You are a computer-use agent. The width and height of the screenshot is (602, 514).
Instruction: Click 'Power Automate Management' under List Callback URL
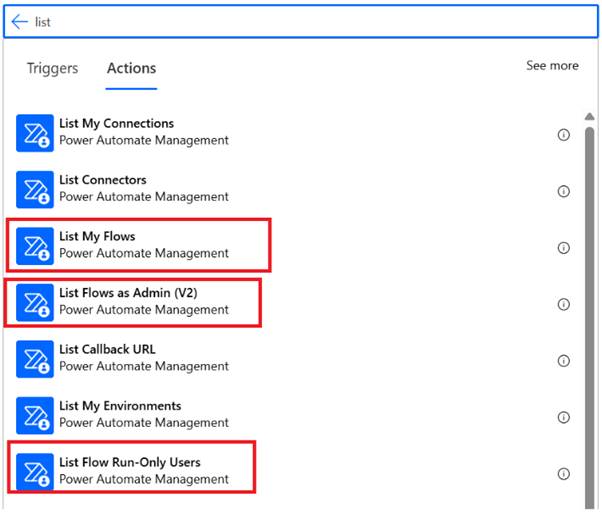point(144,366)
